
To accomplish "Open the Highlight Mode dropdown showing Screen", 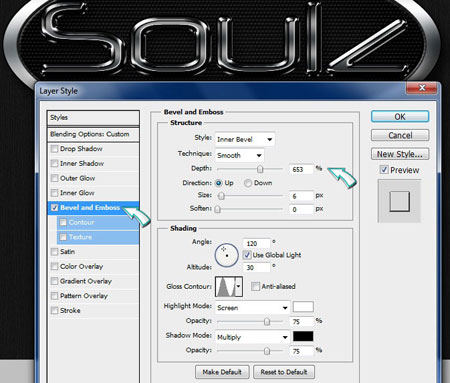I will [252, 308].
